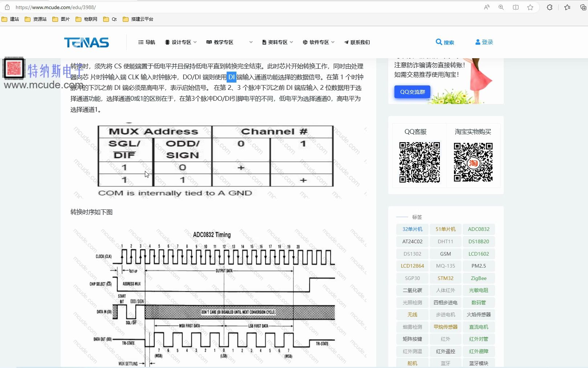Click the site lock icon in address bar
The height and width of the screenshot is (368, 588).
7,7
